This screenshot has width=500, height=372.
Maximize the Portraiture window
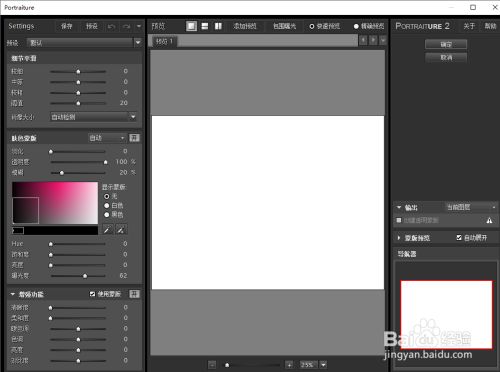pos(473,7)
